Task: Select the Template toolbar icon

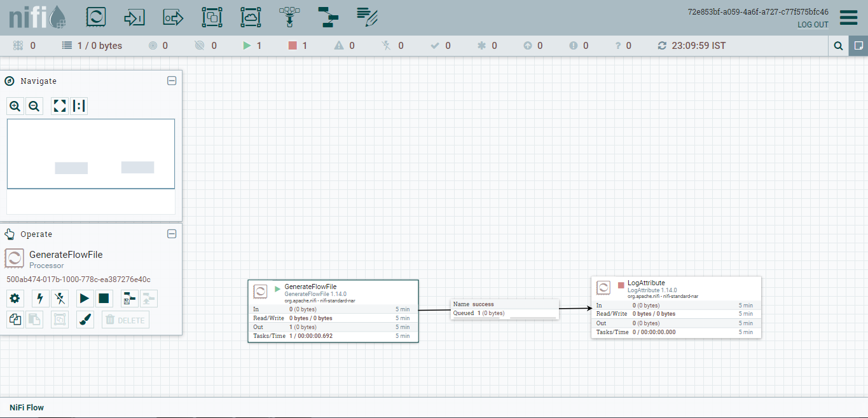Action: (328, 17)
